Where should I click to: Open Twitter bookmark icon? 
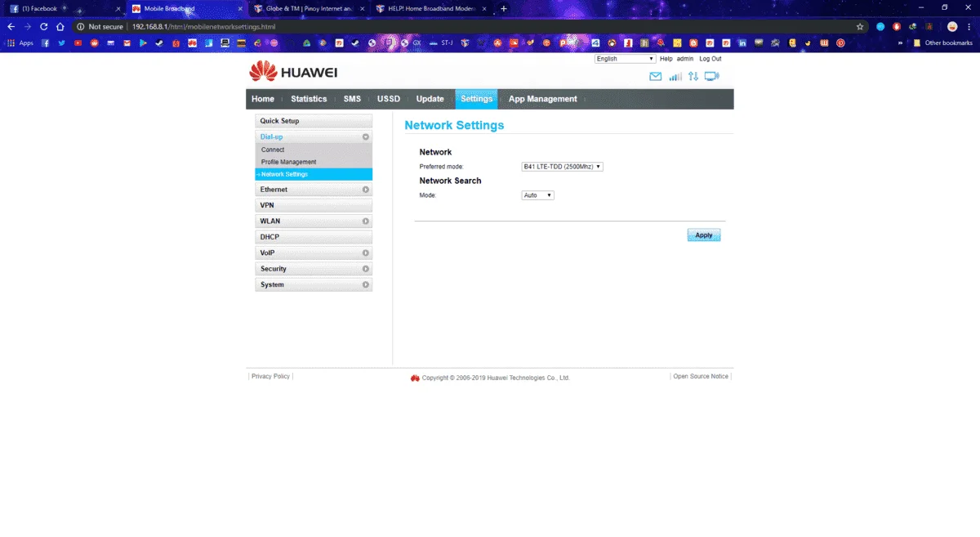[61, 43]
